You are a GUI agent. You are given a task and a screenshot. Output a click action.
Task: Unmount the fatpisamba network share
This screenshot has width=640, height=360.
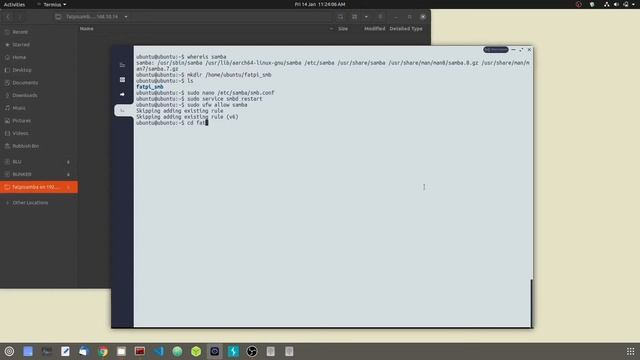point(68,187)
